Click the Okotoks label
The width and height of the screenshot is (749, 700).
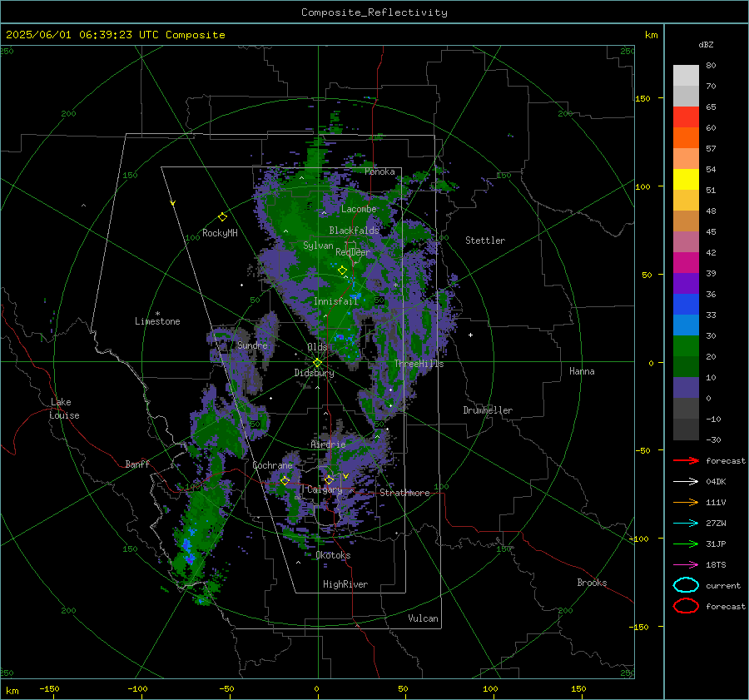[333, 555]
